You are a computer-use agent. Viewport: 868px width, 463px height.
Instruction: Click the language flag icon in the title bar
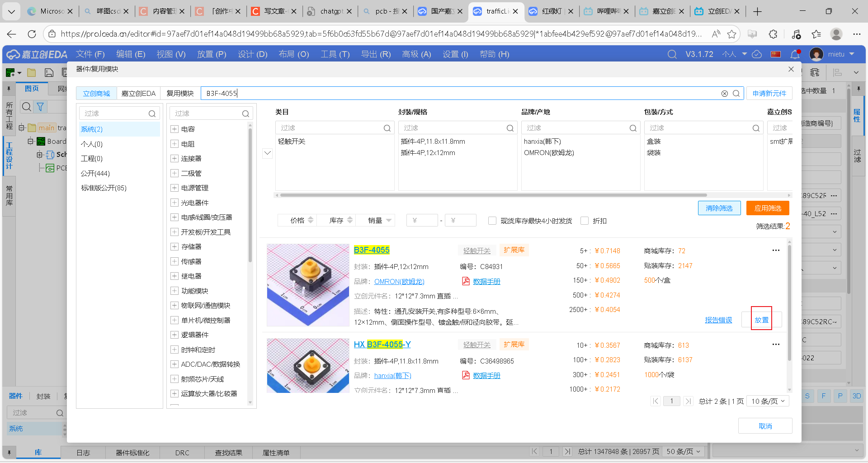776,54
